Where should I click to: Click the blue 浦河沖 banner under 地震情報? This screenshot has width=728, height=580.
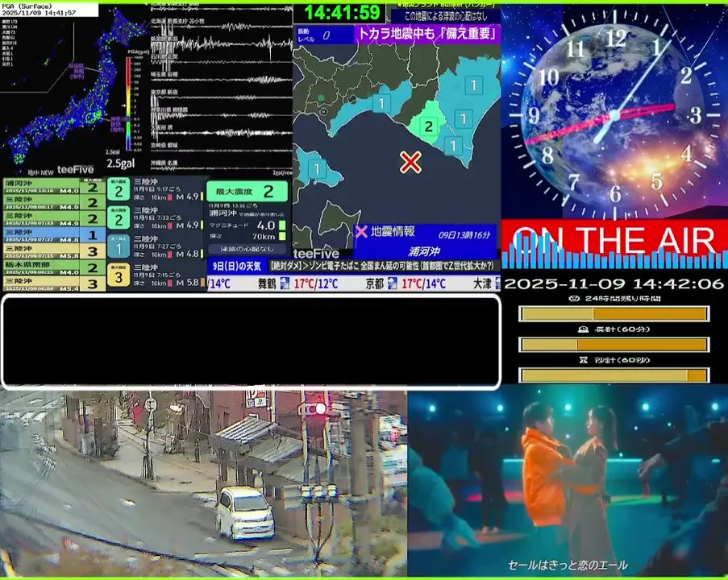point(424,251)
